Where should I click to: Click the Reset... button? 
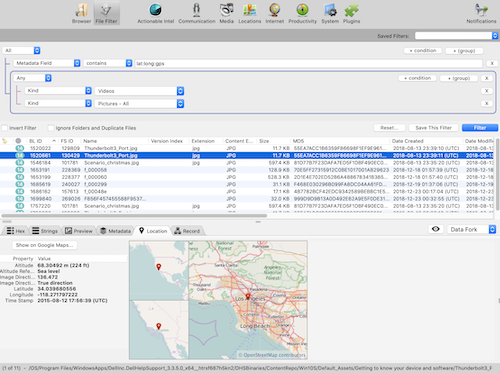pyautogui.click(x=389, y=128)
